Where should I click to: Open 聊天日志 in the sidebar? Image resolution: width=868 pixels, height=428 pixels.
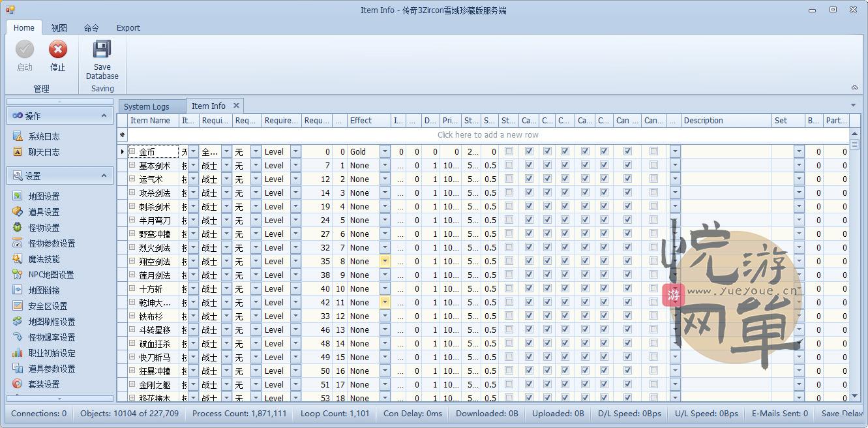tap(43, 152)
